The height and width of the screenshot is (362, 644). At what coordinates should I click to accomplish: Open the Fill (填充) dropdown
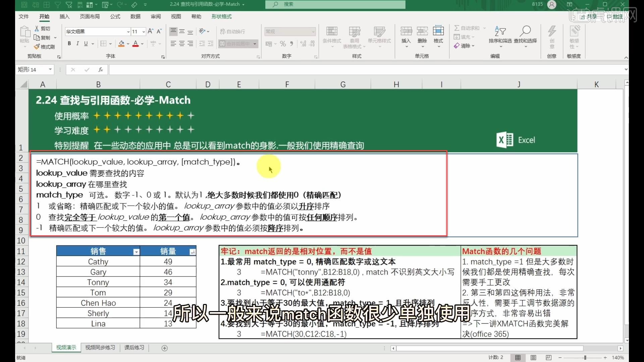pyautogui.click(x=464, y=37)
